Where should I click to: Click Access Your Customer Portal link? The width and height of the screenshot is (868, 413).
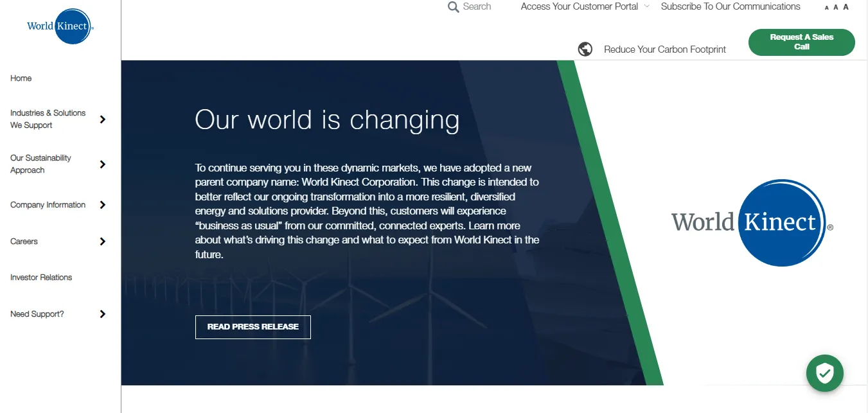(x=580, y=6)
